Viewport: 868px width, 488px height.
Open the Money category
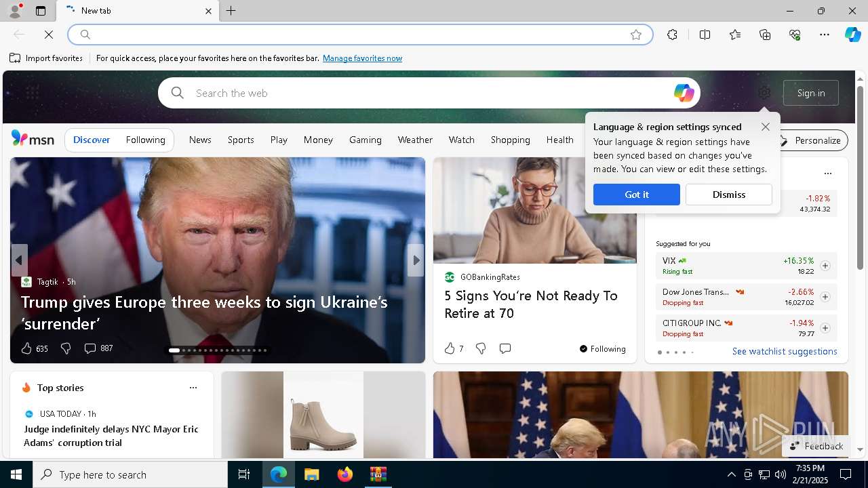pos(318,140)
